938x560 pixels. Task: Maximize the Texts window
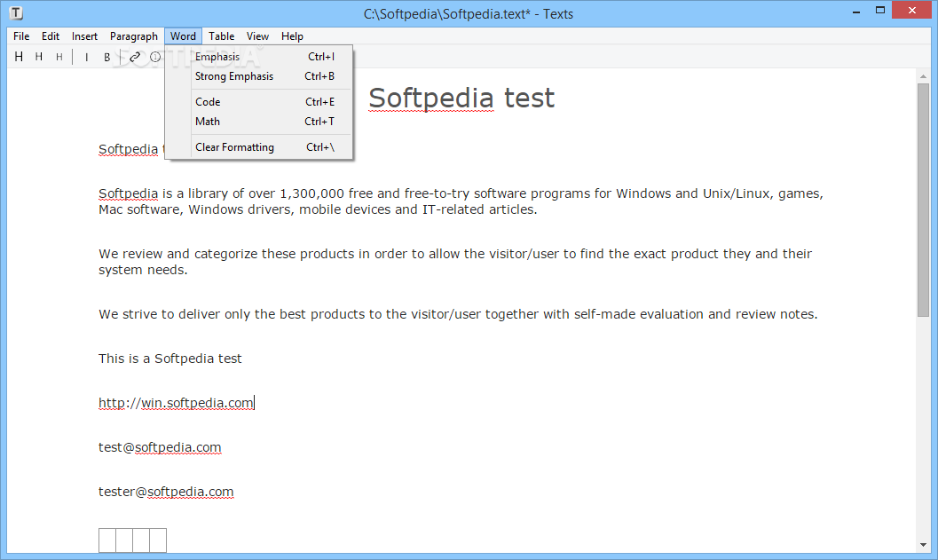click(880, 11)
